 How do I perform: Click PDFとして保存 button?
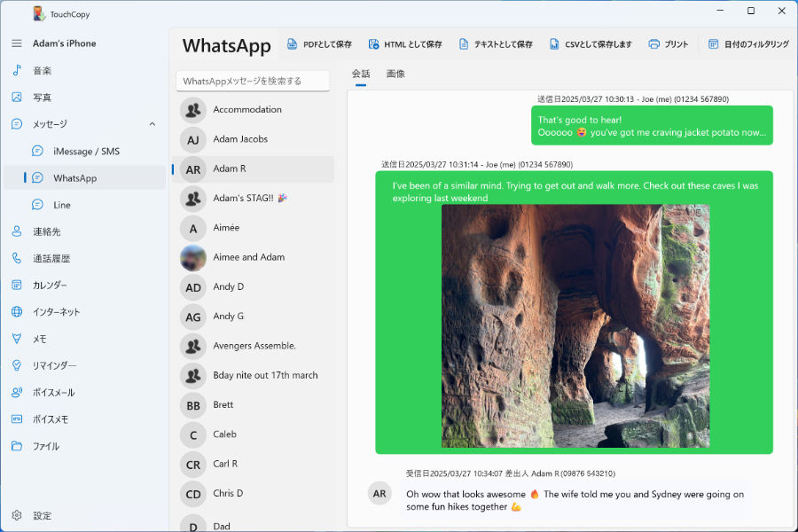(319, 44)
